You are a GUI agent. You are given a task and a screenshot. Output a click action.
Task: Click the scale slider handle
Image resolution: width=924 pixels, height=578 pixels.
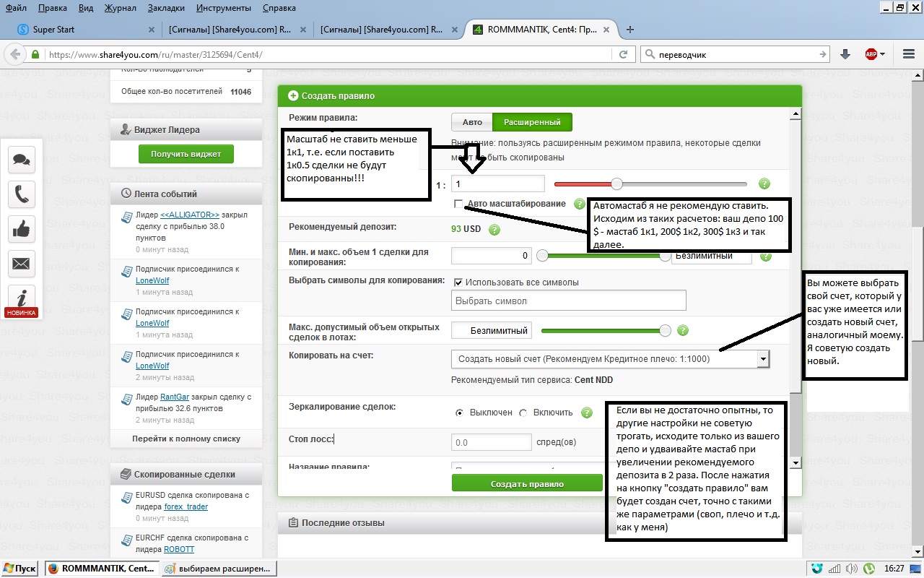[616, 184]
